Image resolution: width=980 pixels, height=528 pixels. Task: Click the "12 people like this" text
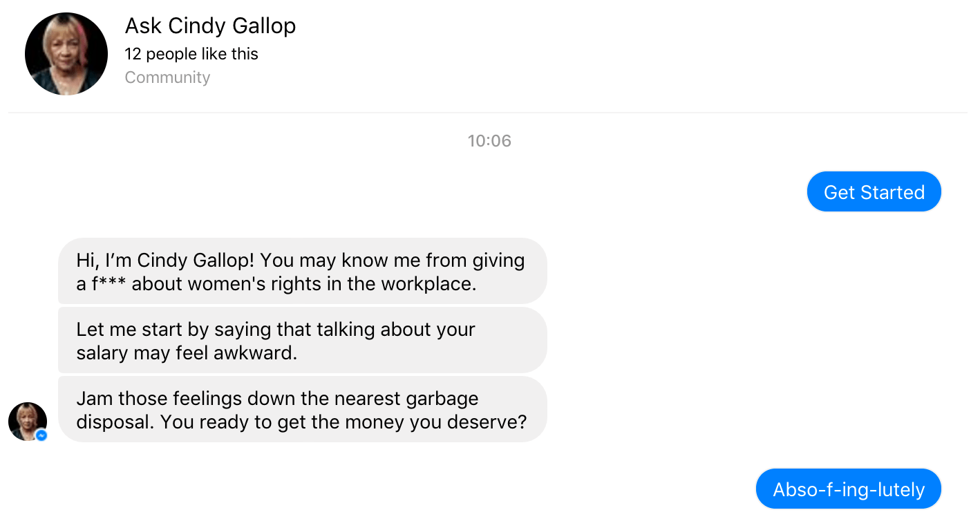coord(191,54)
